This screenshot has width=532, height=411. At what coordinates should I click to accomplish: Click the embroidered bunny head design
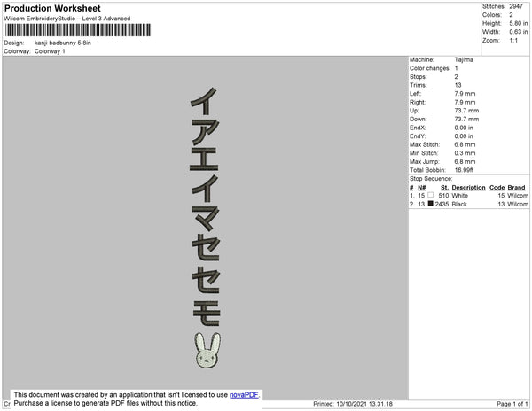pos(207,350)
